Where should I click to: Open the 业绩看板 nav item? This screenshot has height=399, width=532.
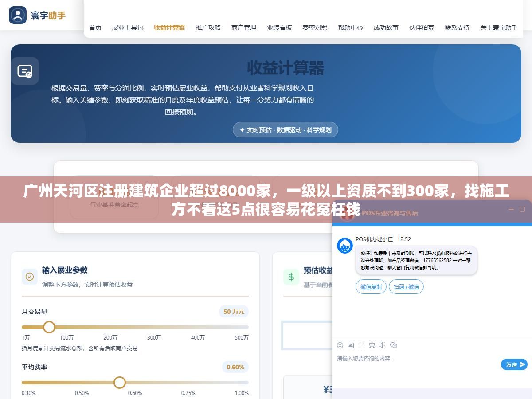(279, 27)
